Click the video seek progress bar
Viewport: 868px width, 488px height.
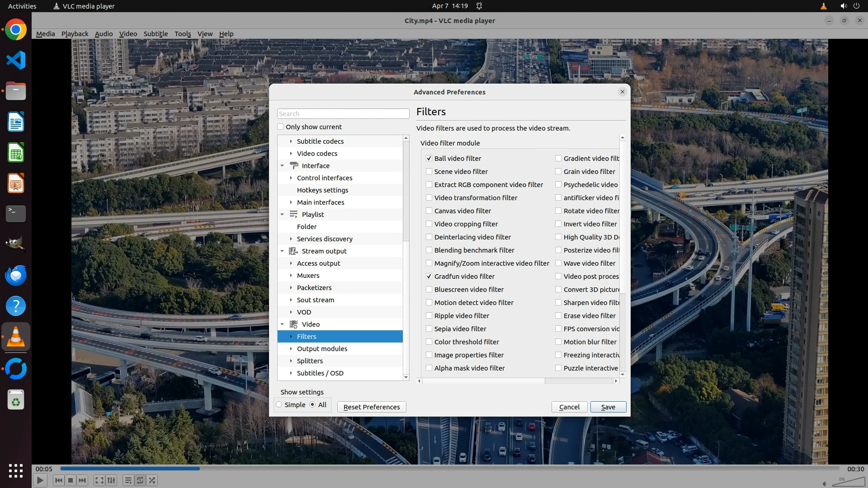click(449, 469)
